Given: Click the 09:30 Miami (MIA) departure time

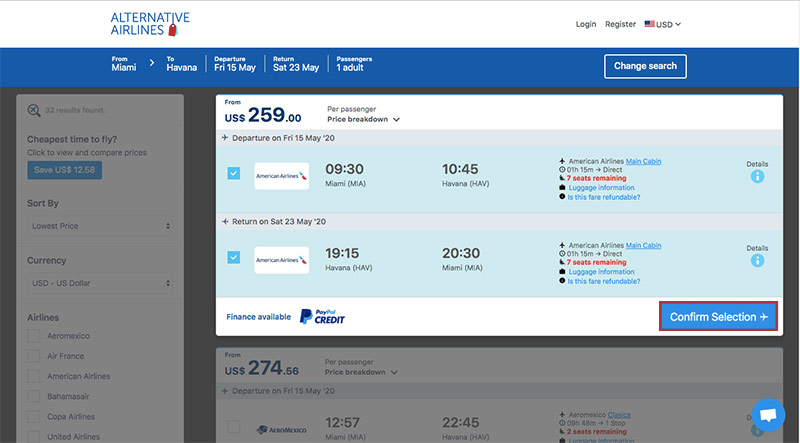Looking at the screenshot, I should click(x=345, y=175).
